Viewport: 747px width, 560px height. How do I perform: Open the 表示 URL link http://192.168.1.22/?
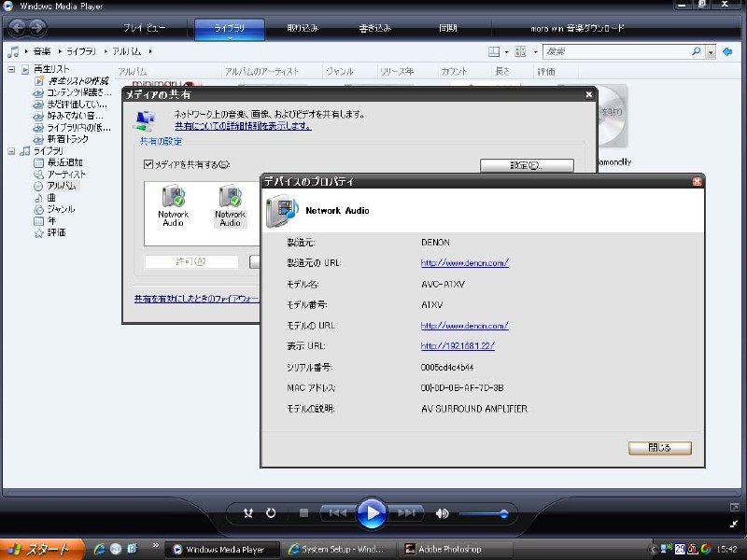point(458,346)
